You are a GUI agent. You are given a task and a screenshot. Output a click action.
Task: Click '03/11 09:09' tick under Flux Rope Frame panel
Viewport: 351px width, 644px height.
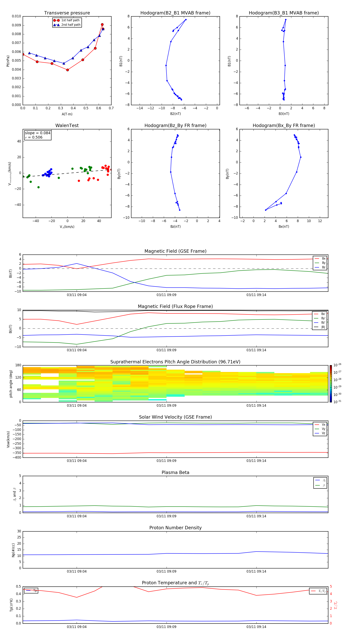coord(166,350)
